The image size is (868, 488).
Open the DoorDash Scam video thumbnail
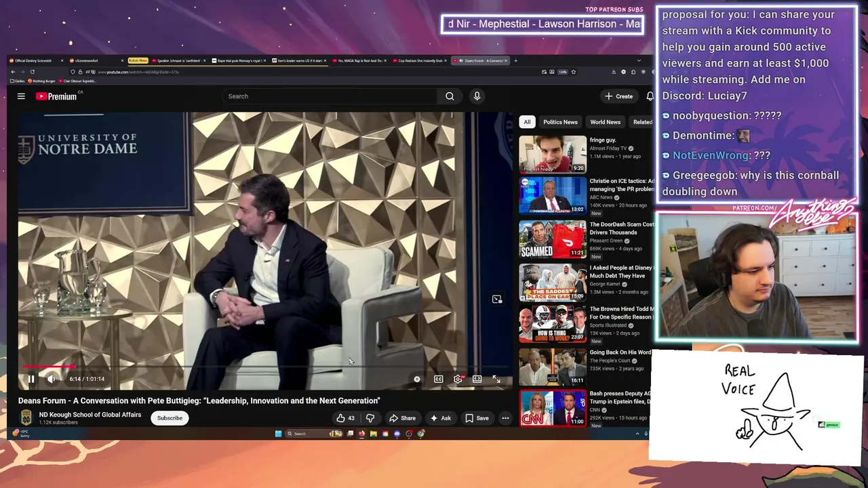click(x=553, y=239)
